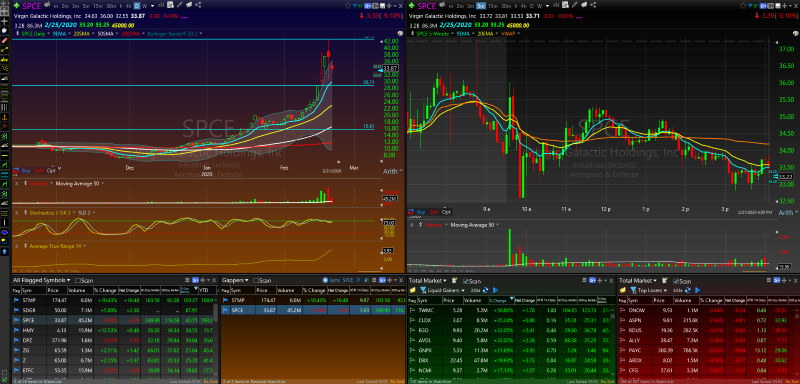Click the blue play arrow in Top Losers panel

coord(697,290)
